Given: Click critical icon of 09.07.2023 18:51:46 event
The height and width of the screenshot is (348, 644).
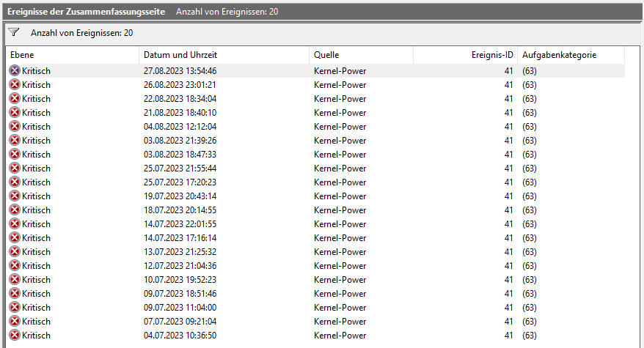Looking at the screenshot, I should coord(15,294).
